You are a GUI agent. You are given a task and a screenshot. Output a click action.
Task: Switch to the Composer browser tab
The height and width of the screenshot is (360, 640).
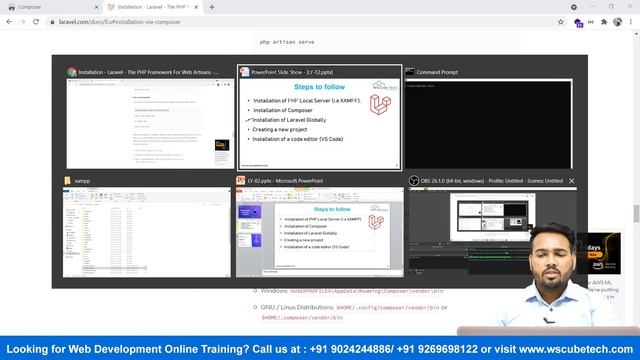coord(51,7)
